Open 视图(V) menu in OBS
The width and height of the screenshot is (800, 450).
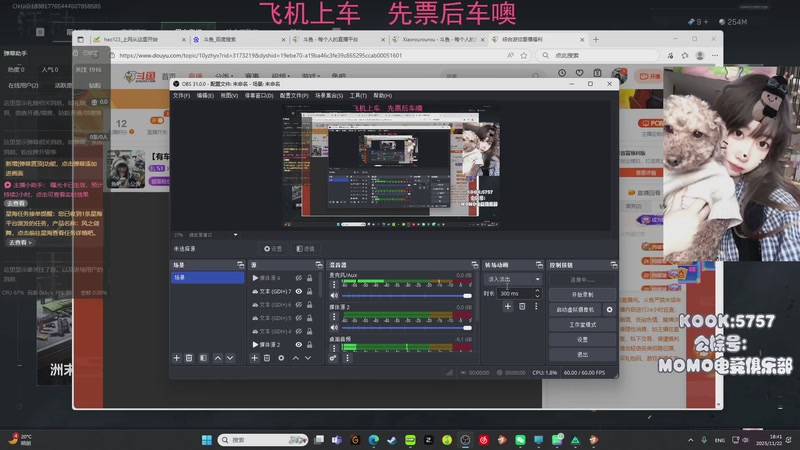coord(229,95)
